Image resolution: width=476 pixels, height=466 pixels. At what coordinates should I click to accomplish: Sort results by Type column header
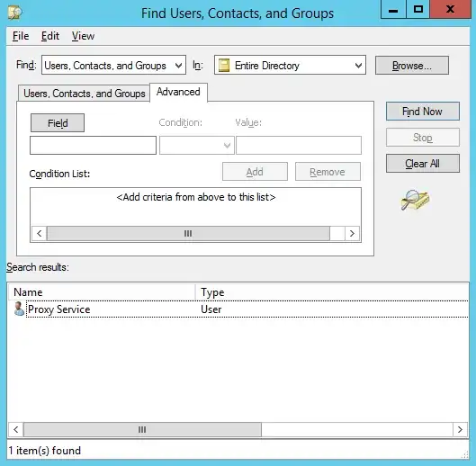point(332,292)
